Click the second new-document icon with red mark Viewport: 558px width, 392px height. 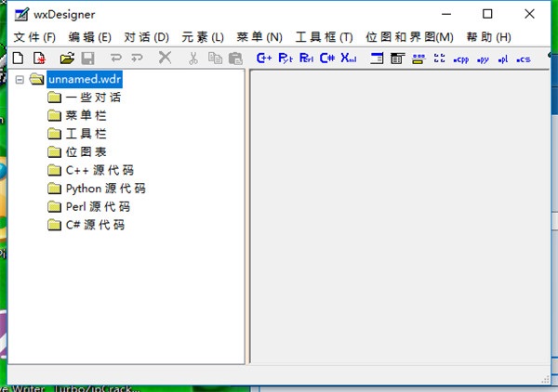(x=39, y=58)
